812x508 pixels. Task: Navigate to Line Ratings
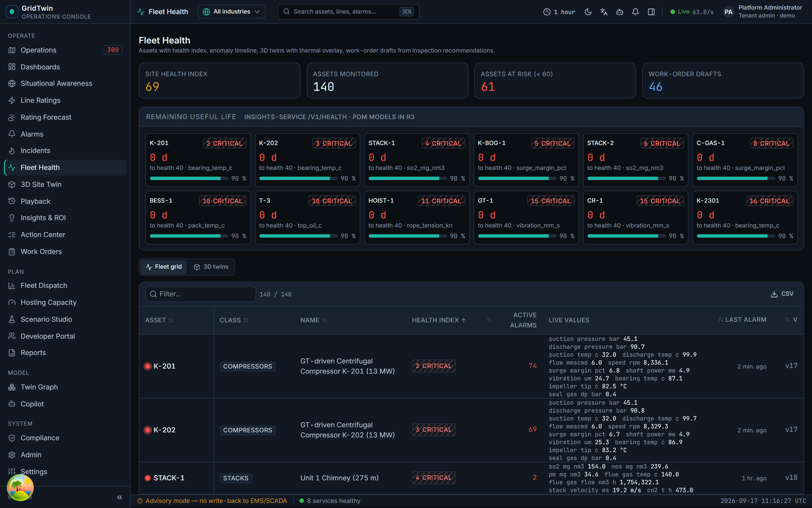[65, 100]
